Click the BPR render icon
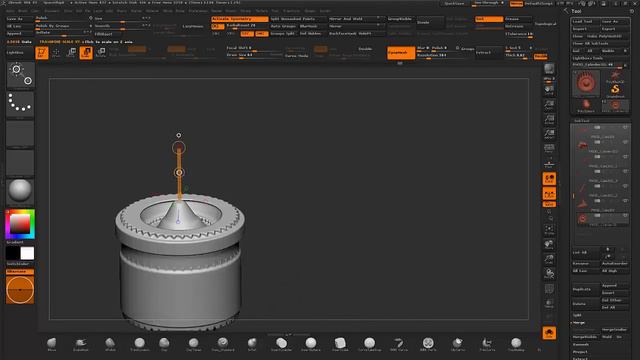This screenshot has height=360, width=640. pos(549,69)
